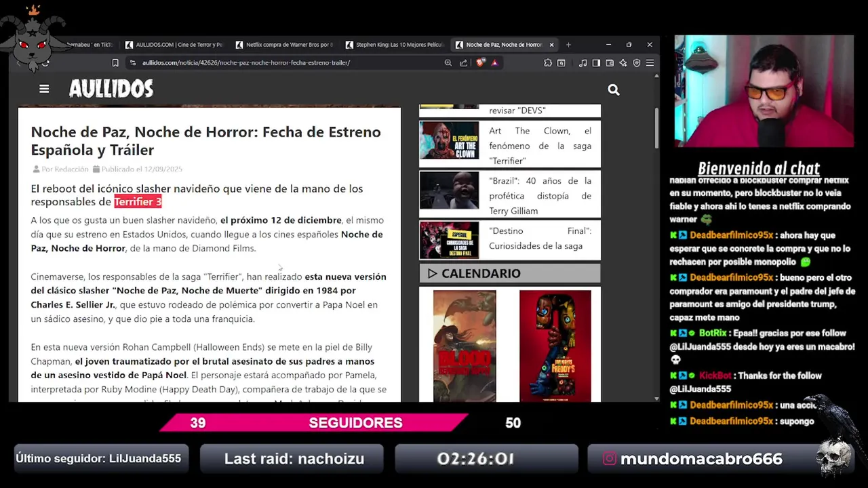Open the browser extensions puzzle icon
Image resolution: width=868 pixels, height=488 pixels.
(548, 63)
